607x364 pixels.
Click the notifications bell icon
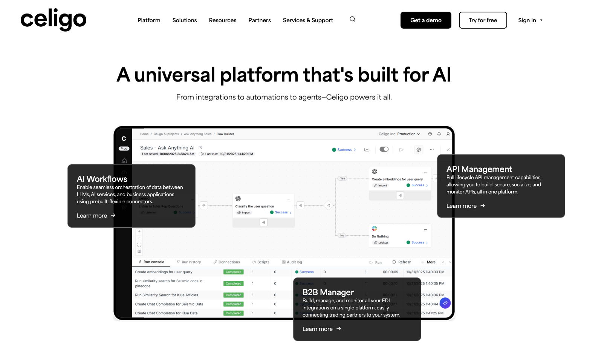[439, 134]
